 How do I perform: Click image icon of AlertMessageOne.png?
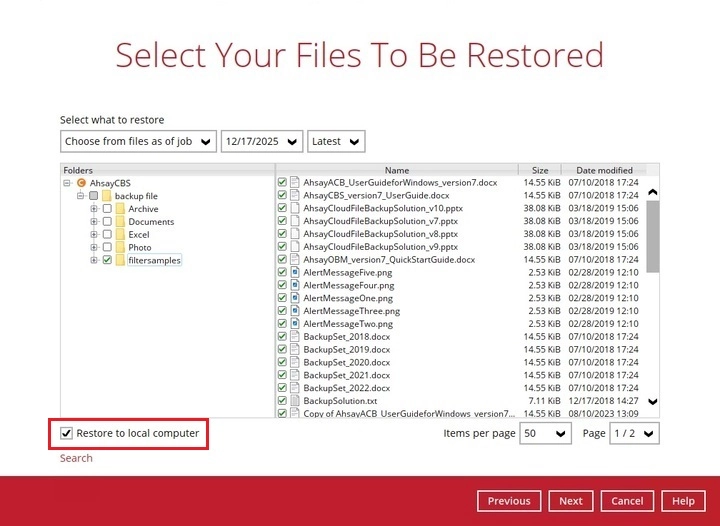[295, 298]
